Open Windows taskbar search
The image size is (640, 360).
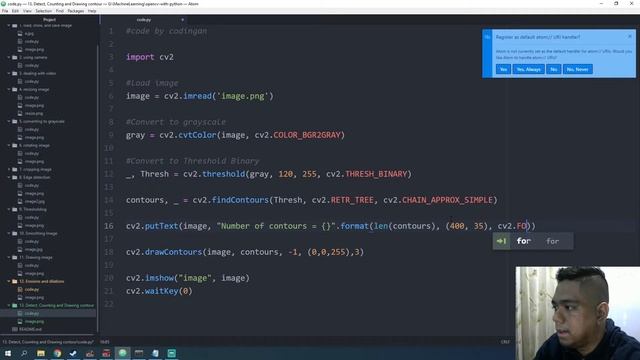point(24,353)
